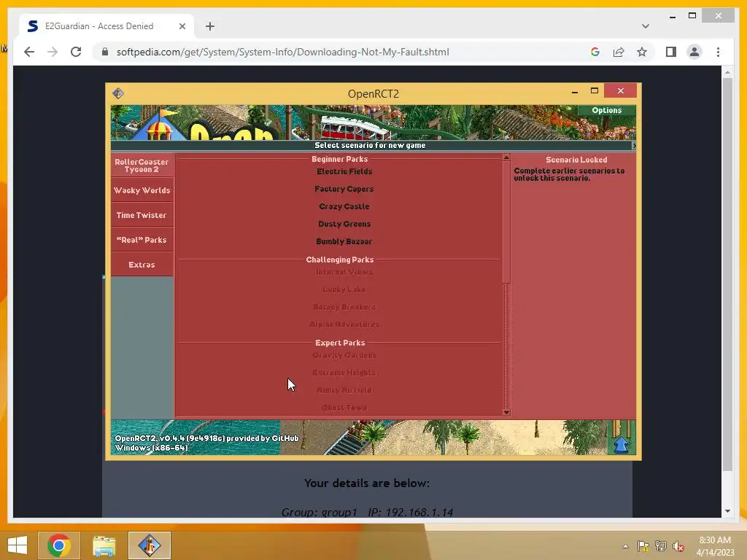Open Chrome three-dot menu

pyautogui.click(x=718, y=52)
